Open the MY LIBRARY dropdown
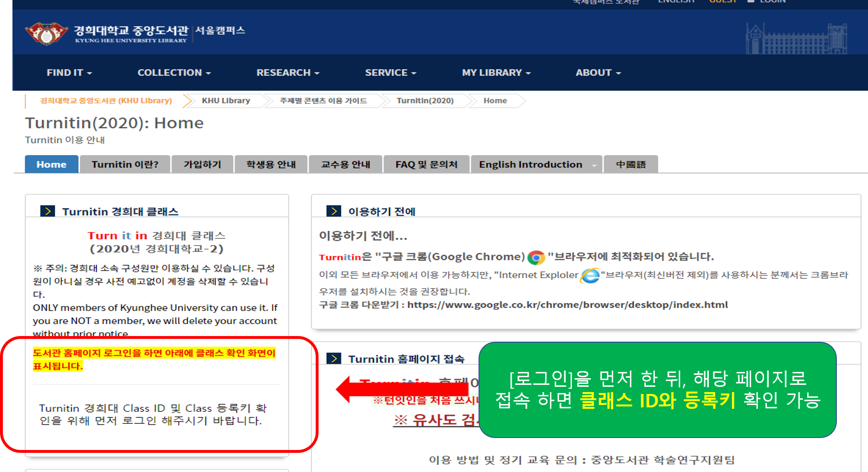The width and height of the screenshot is (868, 472). [496, 73]
